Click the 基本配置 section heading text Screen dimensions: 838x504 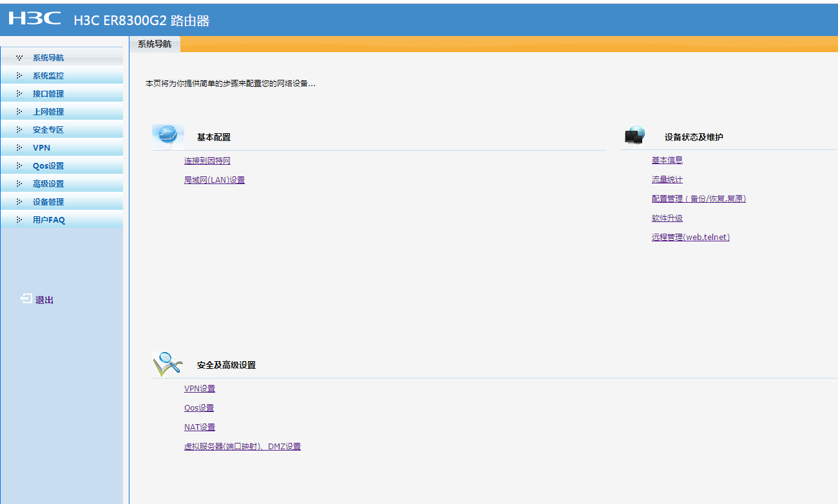pyautogui.click(x=214, y=137)
